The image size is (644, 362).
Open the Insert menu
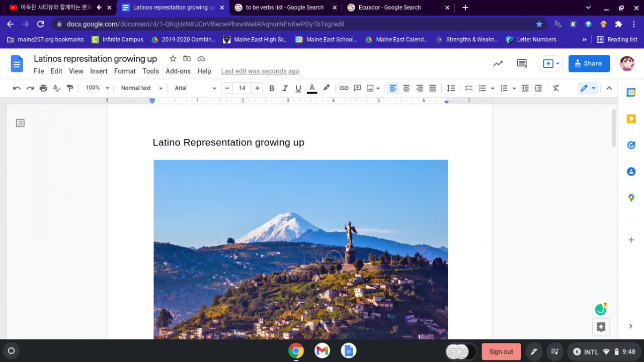(x=99, y=71)
